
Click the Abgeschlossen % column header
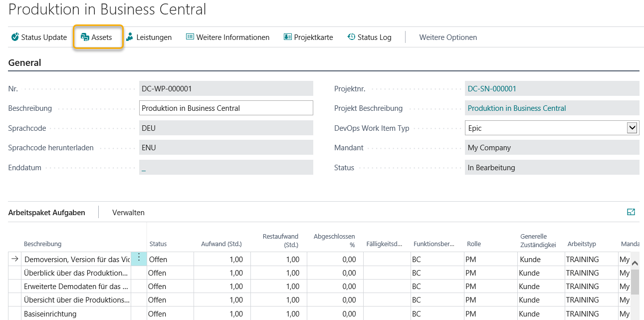point(334,240)
